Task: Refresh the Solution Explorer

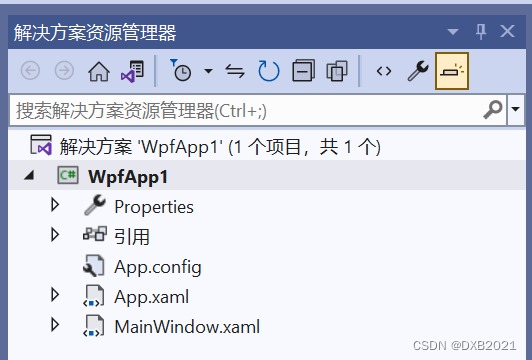Action: [x=269, y=71]
